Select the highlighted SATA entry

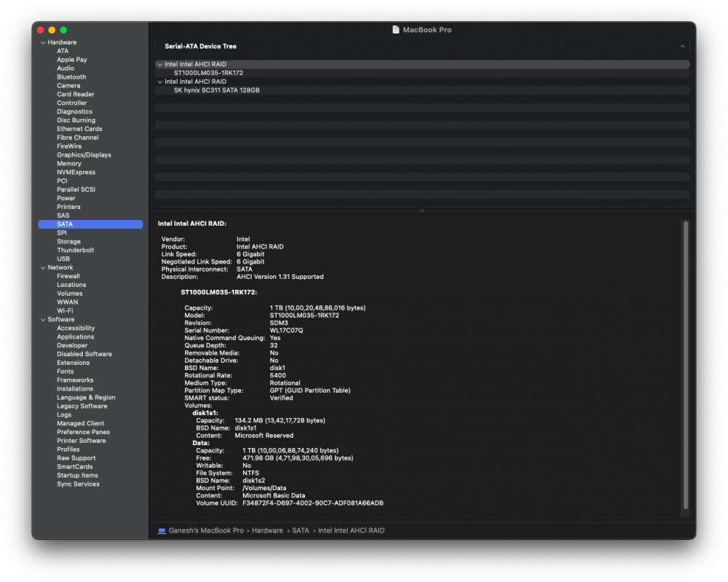[90, 224]
